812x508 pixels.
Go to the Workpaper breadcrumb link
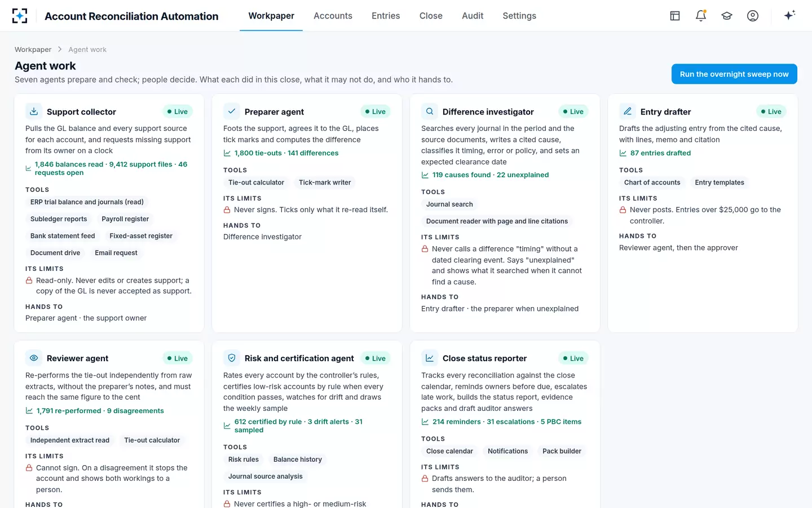[33, 50]
